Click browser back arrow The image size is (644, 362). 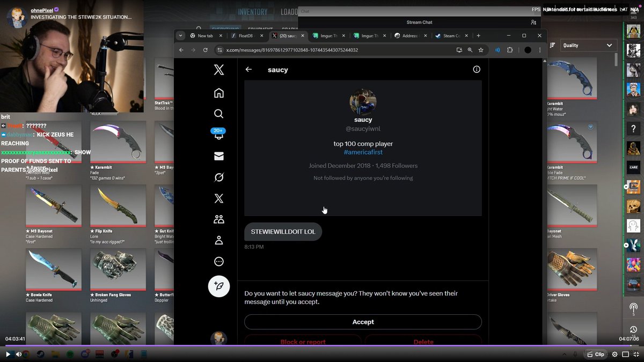[181, 50]
